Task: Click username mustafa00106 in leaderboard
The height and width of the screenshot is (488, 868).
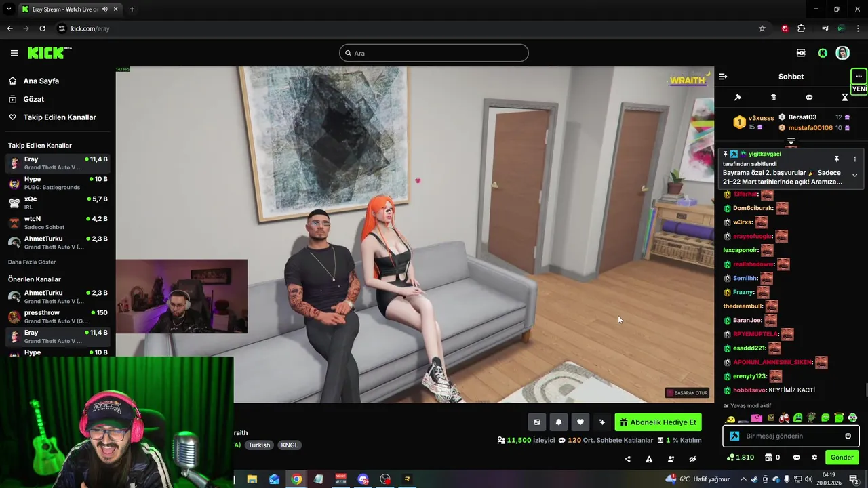Action: click(x=810, y=128)
